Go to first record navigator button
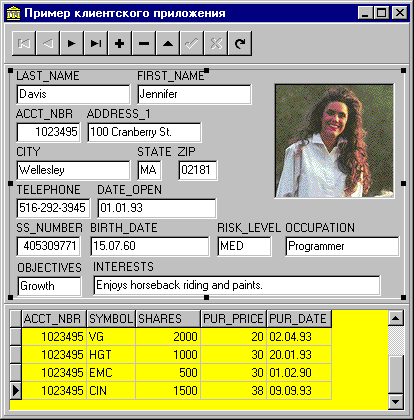Viewport: 414px width, 420px height. pyautogui.click(x=24, y=43)
